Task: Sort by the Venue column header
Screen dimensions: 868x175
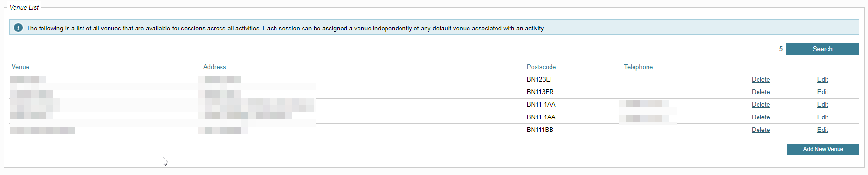Action: tap(20, 67)
